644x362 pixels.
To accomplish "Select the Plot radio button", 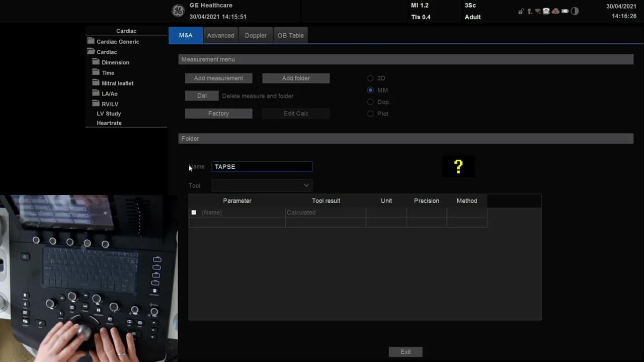I will [x=370, y=114].
